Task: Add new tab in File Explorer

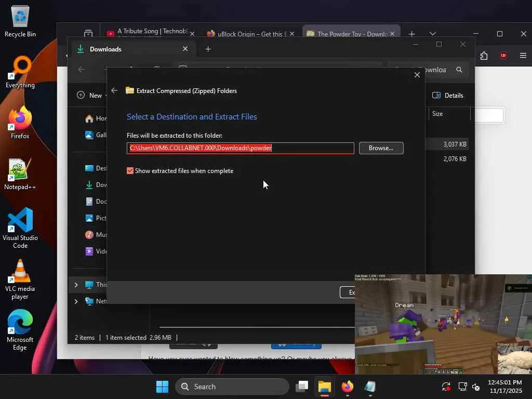Action: [208, 49]
